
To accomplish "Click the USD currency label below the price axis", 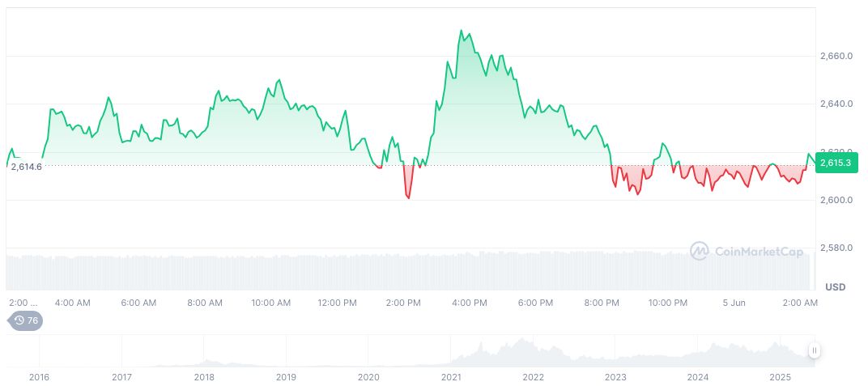I will coord(835,287).
